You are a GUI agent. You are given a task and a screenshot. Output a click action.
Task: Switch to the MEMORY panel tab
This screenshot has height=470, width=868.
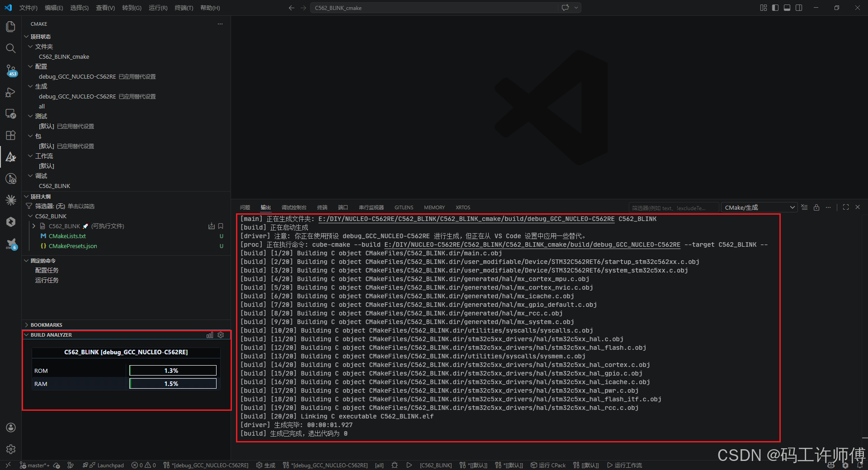(x=434, y=207)
